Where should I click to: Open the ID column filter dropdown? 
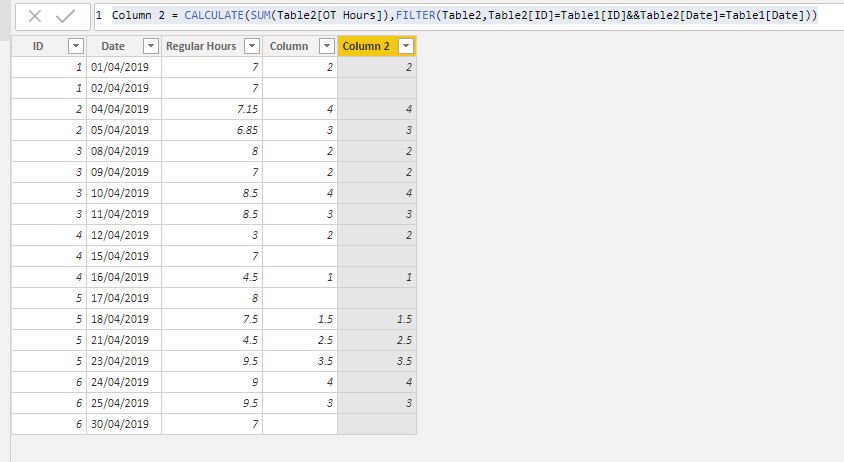click(76, 46)
